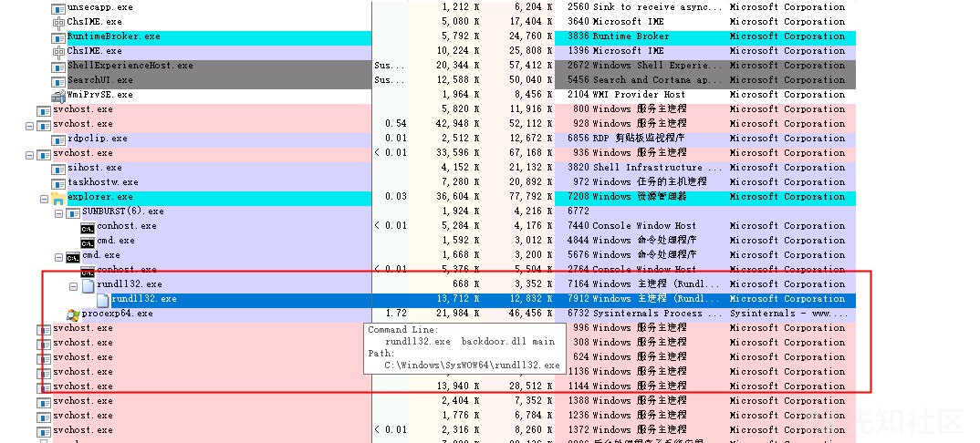Collapse the cmd.exe tree with PID 5676
The height and width of the screenshot is (443, 980).
pos(58,257)
